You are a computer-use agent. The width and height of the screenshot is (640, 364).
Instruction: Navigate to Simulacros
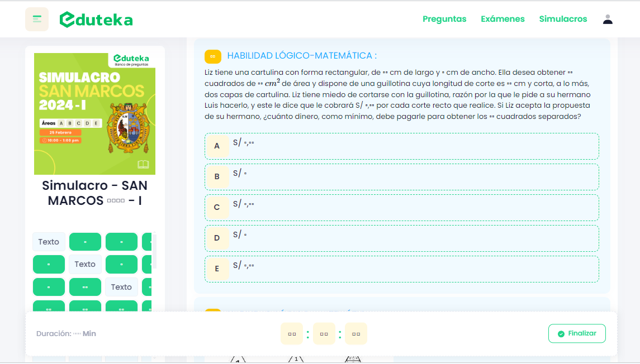(563, 19)
